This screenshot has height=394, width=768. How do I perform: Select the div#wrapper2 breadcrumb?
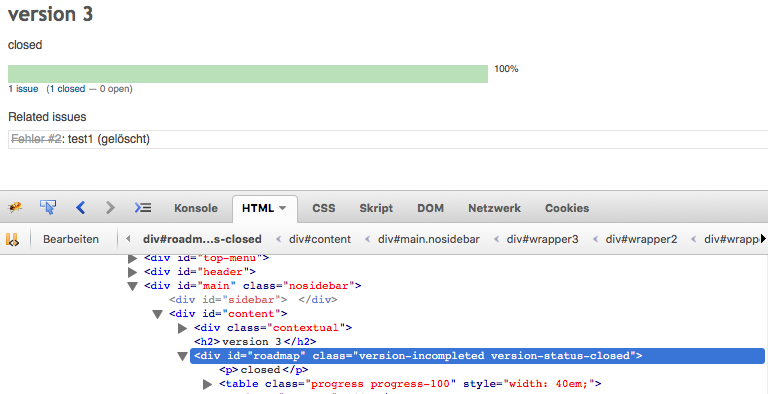point(642,239)
